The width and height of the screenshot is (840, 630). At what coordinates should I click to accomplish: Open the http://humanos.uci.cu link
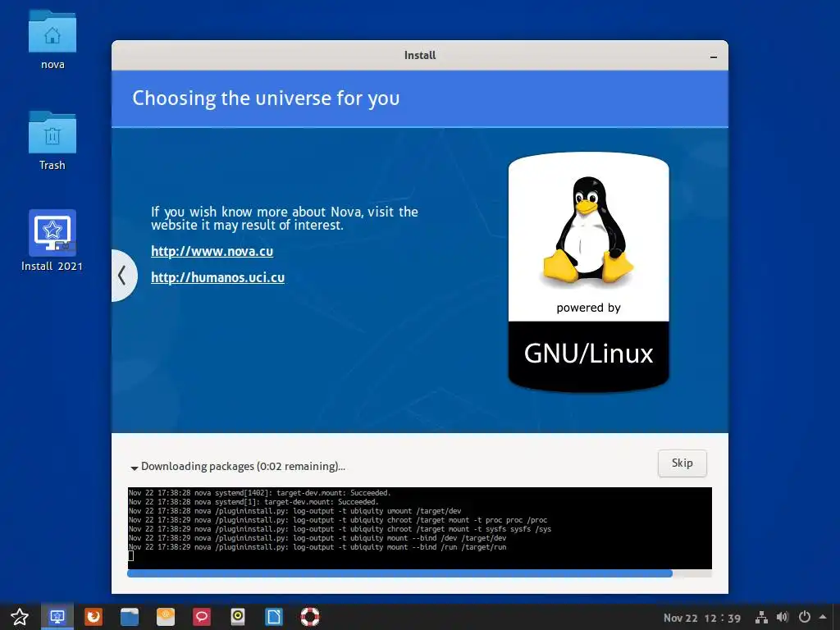tap(217, 277)
